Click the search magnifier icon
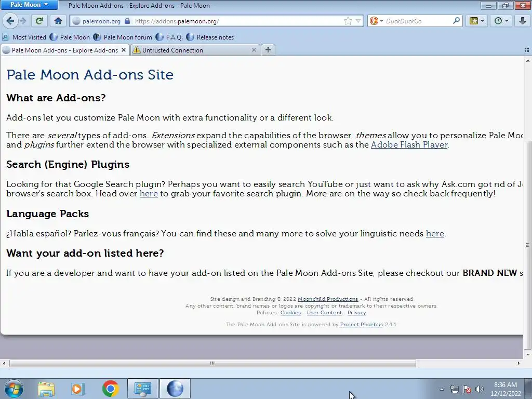 (456, 21)
